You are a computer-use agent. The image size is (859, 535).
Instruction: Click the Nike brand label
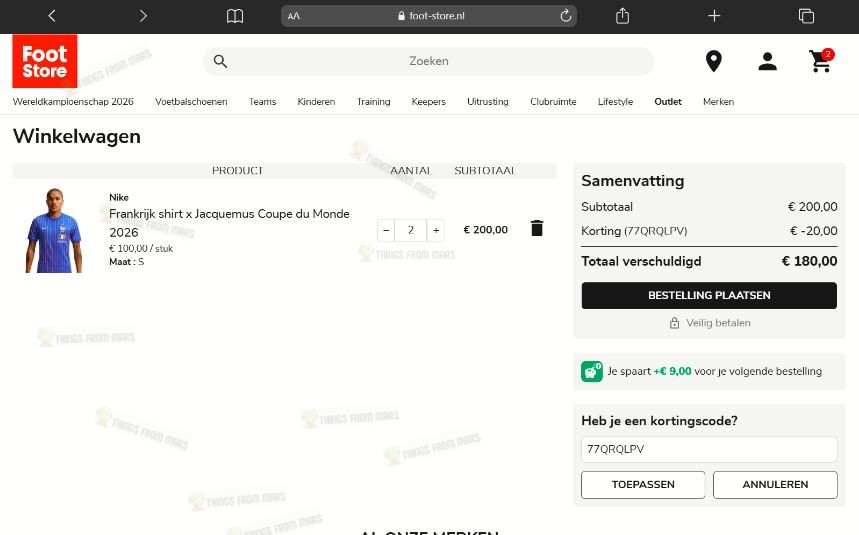tap(119, 197)
